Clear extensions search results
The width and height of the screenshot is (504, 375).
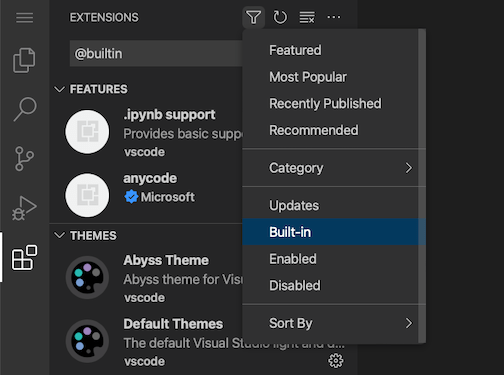click(x=307, y=17)
